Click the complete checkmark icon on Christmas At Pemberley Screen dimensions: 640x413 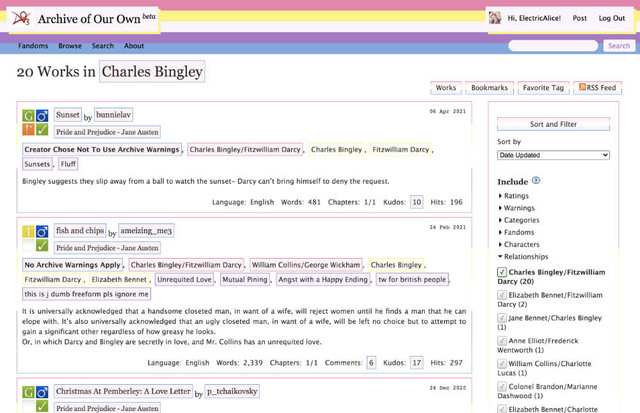click(x=42, y=406)
